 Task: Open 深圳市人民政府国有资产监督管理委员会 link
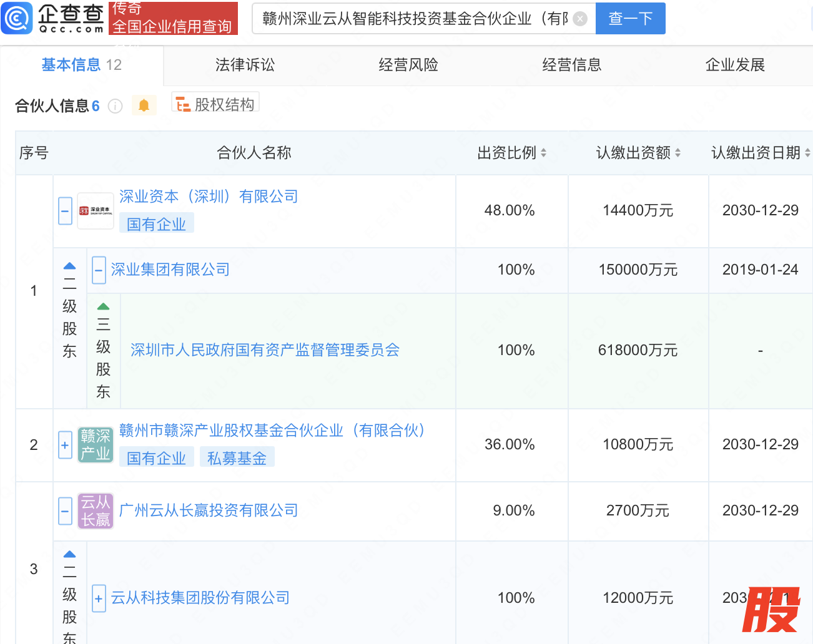click(265, 350)
